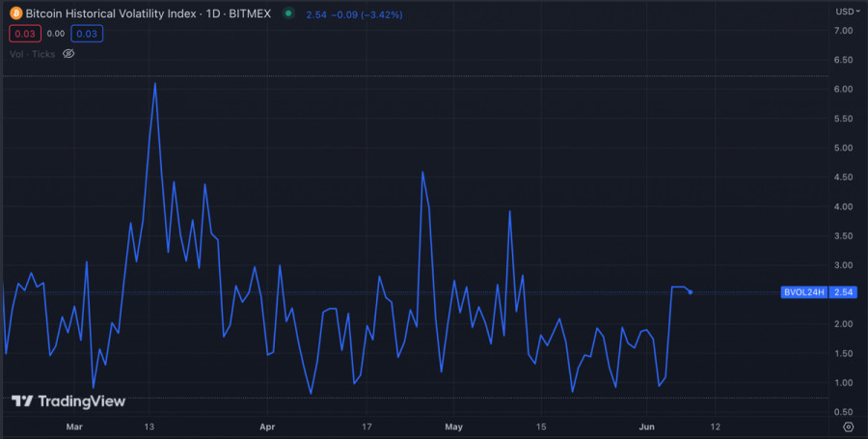Toggle Vol Ticks indicator visibility eye

click(x=68, y=54)
